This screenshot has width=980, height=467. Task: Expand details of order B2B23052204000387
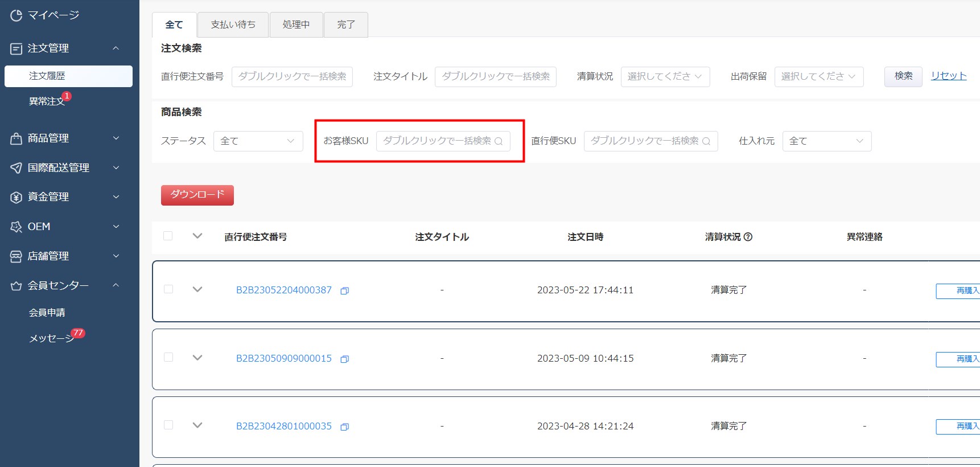click(197, 289)
